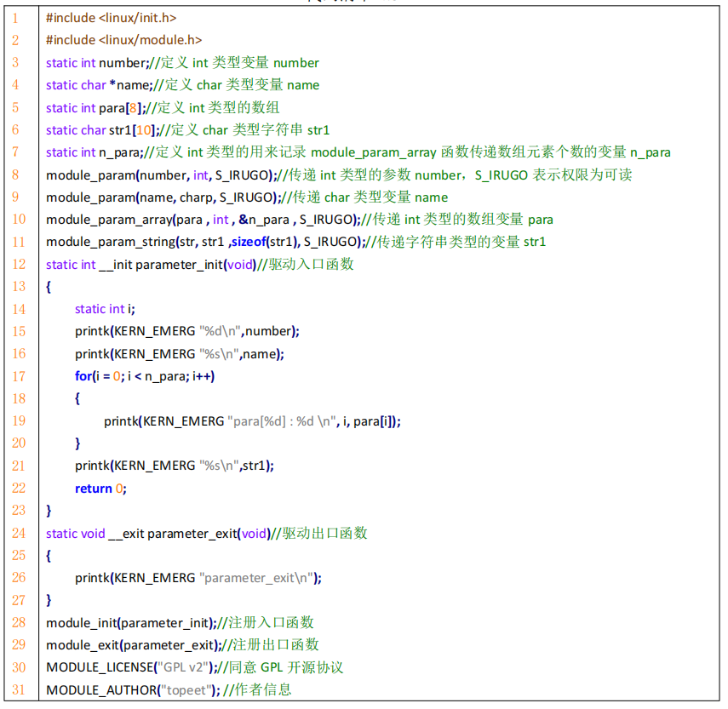Click the comment '作者信息' on line 31
This screenshot has width=728, height=709.
click(263, 690)
